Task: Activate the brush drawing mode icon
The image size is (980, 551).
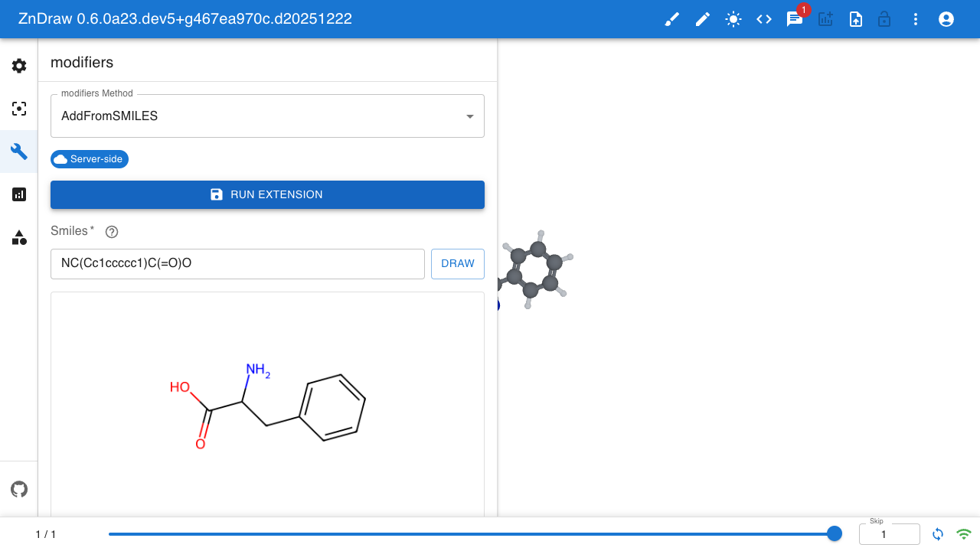Action: 672,19
